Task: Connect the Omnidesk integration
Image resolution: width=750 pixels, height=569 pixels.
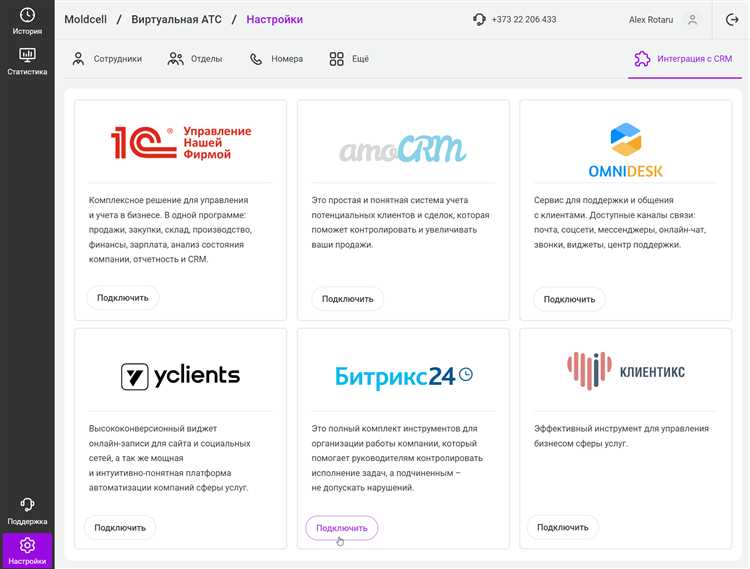Action: (569, 298)
